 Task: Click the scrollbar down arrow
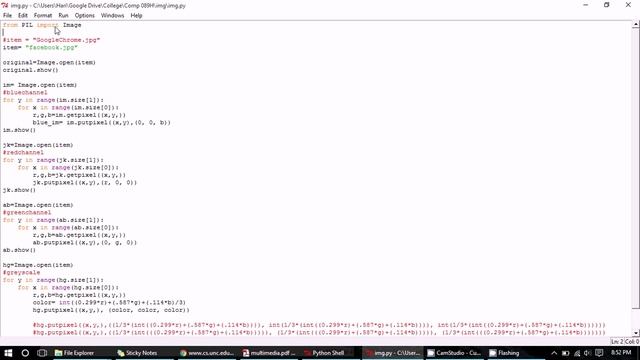[x=636, y=333]
